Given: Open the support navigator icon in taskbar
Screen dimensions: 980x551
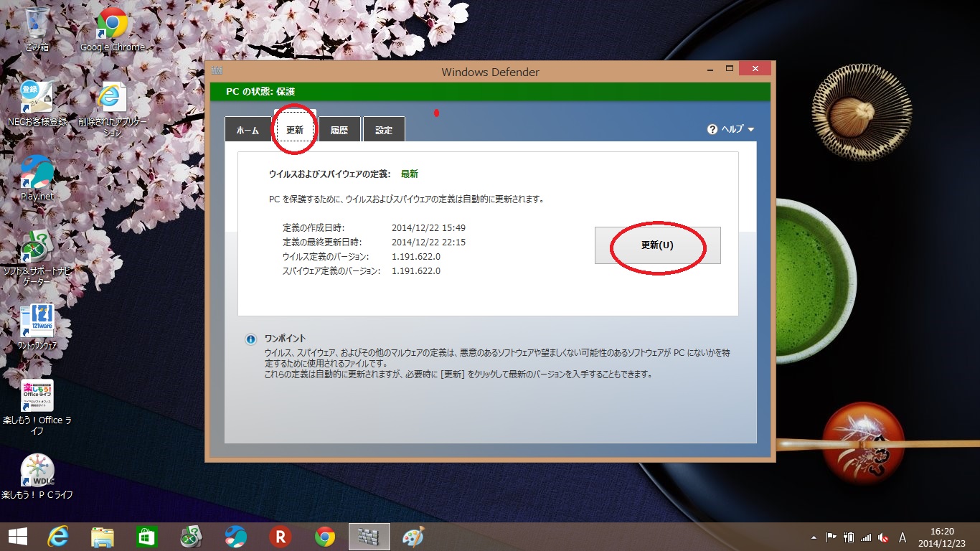Looking at the screenshot, I should [191, 536].
